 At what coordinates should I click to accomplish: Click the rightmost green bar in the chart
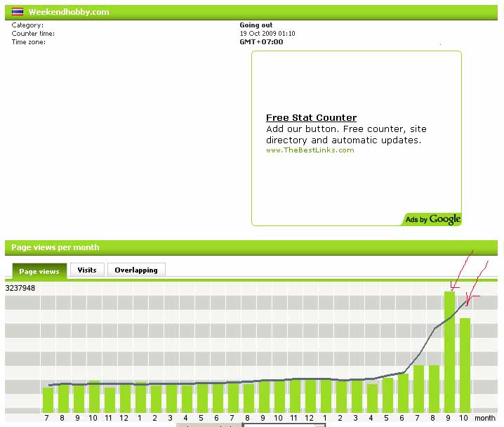(465, 365)
